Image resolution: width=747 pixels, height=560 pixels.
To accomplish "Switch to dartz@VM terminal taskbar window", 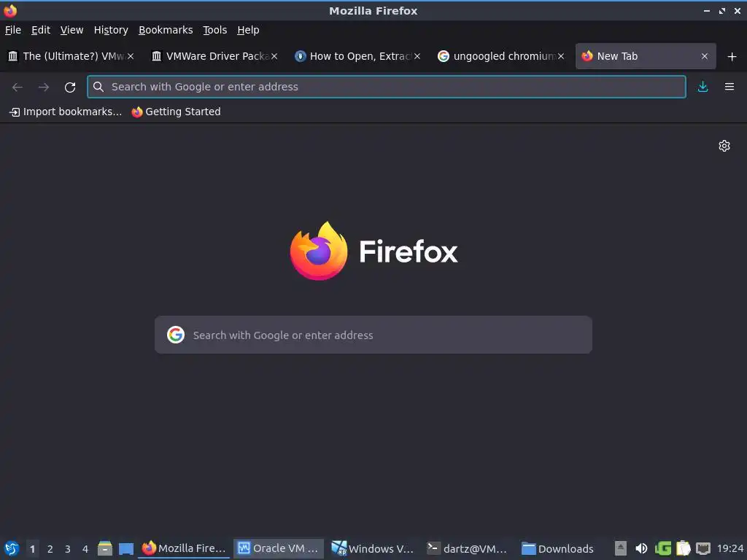I will pos(468,548).
